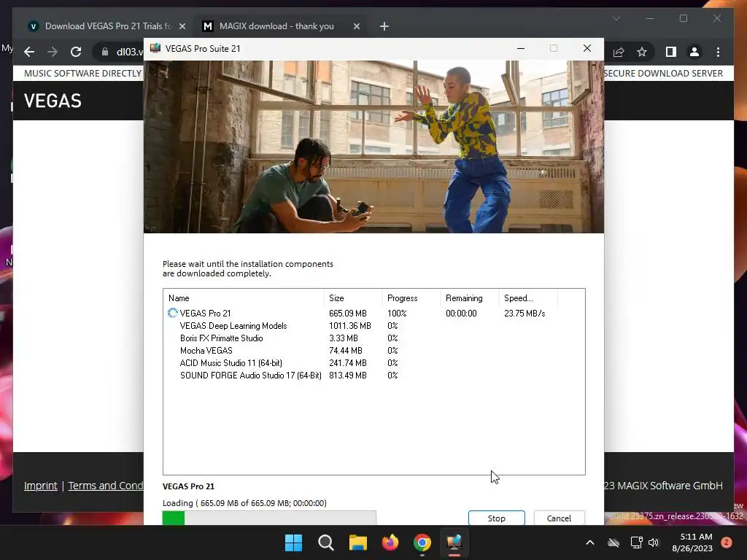Screen dimensions: 747x560
Task: Show hidden system tray icons
Action: pyautogui.click(x=589, y=542)
